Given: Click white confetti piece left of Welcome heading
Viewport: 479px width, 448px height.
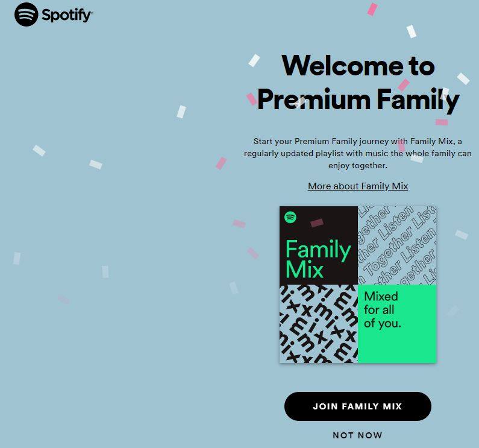Looking at the screenshot, I should (x=254, y=60).
